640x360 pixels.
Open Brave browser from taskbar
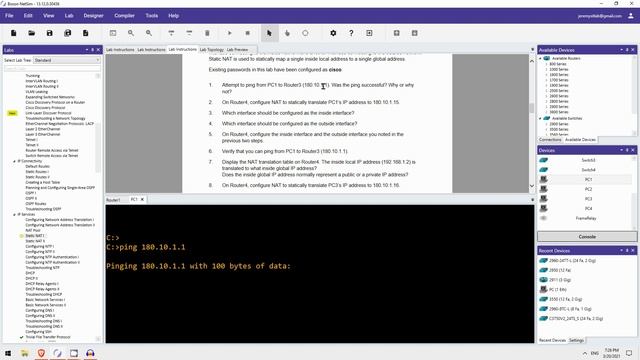tap(41, 353)
